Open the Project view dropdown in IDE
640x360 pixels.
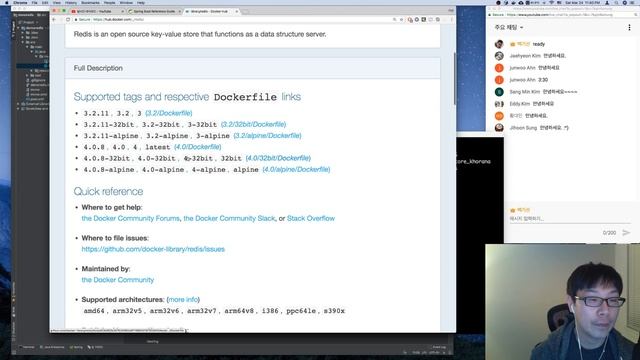tap(29, 22)
